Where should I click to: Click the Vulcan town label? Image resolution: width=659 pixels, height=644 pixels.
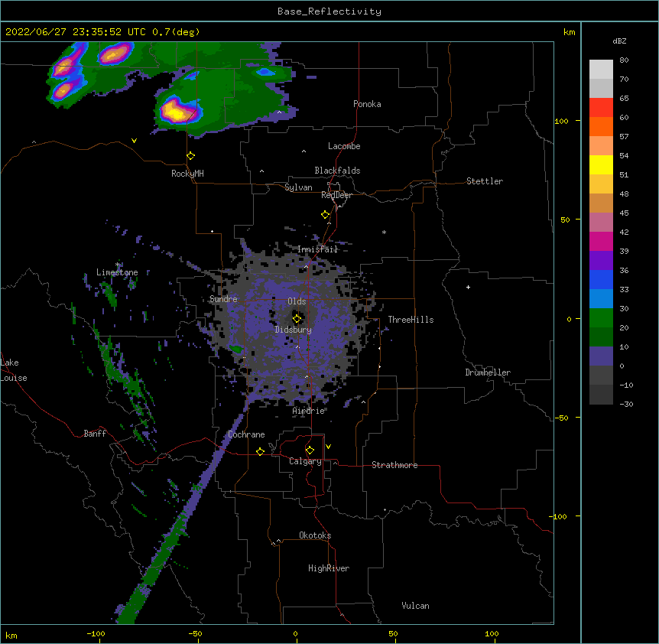415,606
